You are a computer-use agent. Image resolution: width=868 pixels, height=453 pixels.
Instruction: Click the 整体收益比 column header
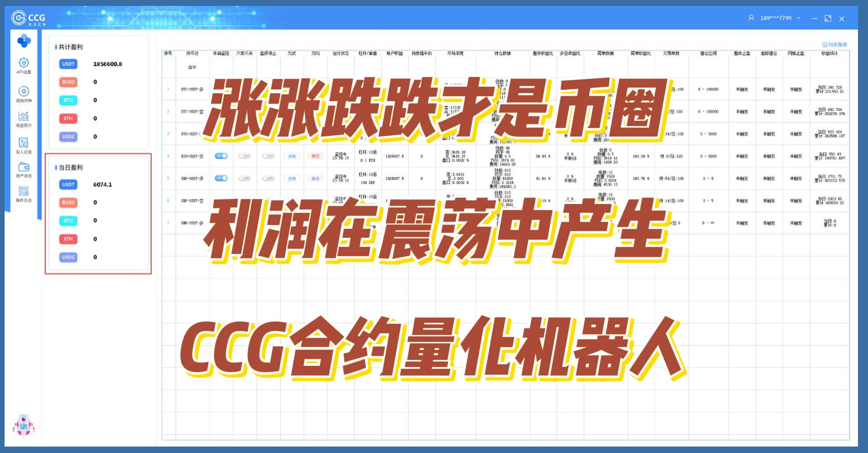pyautogui.click(x=543, y=53)
